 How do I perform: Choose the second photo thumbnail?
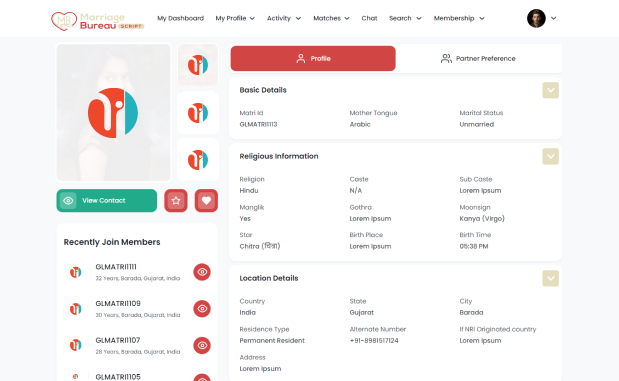click(198, 113)
